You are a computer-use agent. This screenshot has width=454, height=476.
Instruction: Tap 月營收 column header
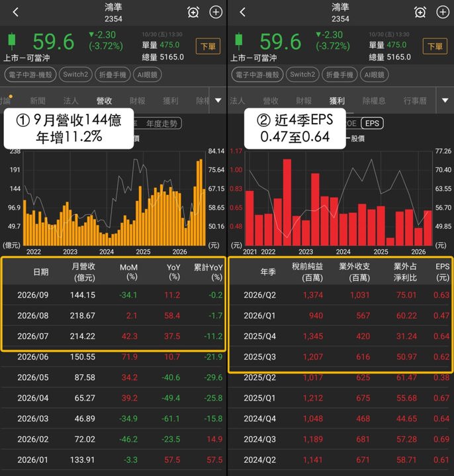[x=83, y=272]
